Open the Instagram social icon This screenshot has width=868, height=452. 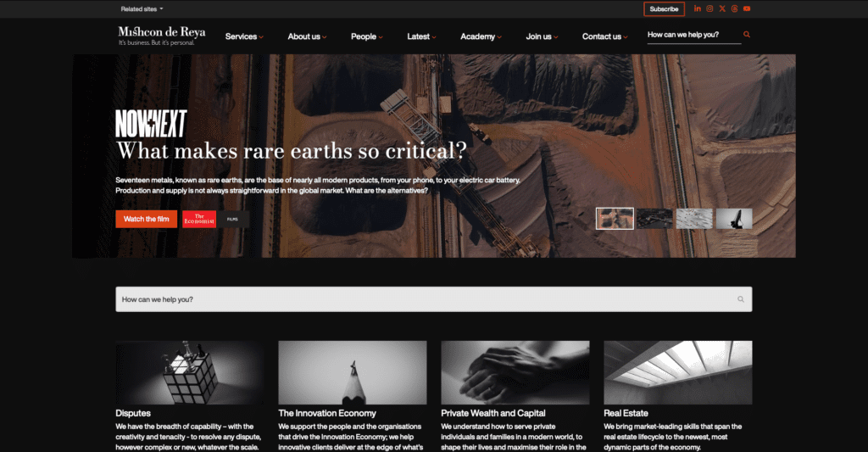710,8
